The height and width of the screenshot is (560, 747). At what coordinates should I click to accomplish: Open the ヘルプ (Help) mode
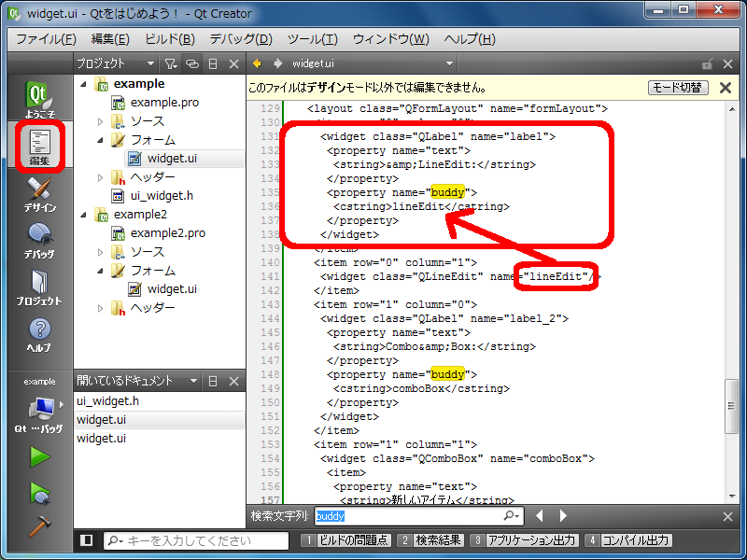point(38,334)
